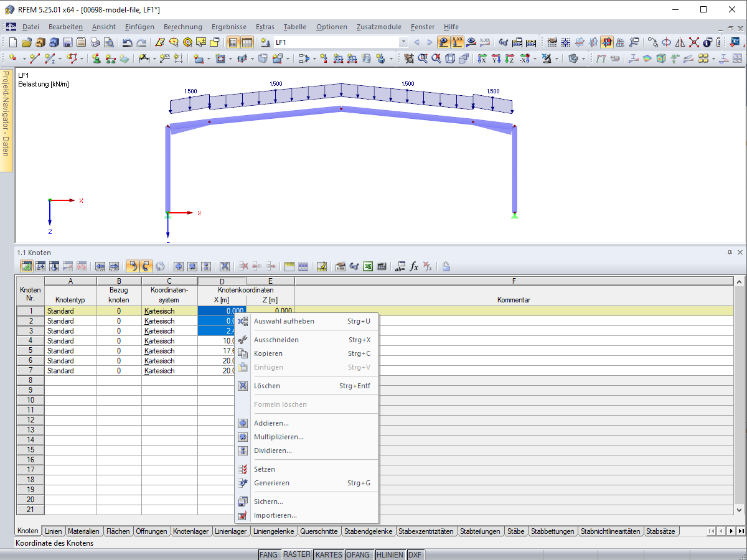Click the Print preview icon
747x560 pixels.
[x=109, y=42]
